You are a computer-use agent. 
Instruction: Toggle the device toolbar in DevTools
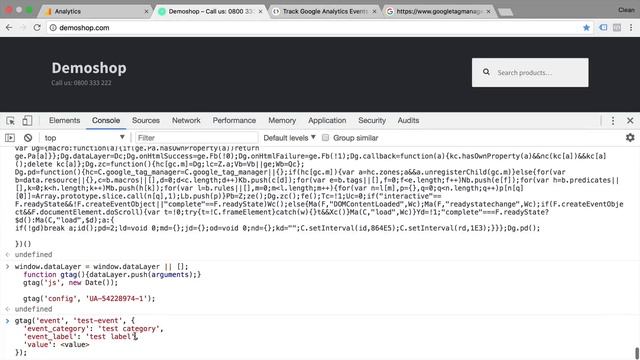[27, 120]
